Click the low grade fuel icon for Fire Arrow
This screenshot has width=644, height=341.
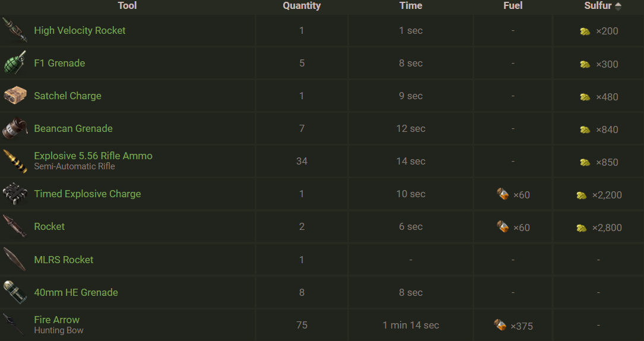click(500, 325)
